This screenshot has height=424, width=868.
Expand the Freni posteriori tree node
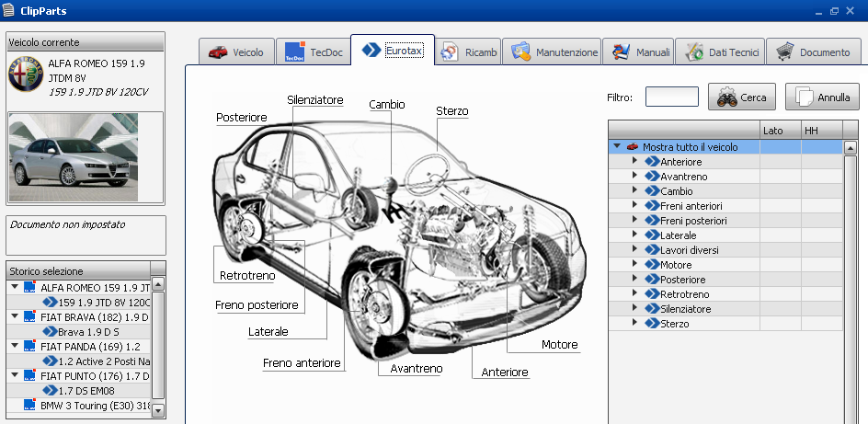(635, 220)
